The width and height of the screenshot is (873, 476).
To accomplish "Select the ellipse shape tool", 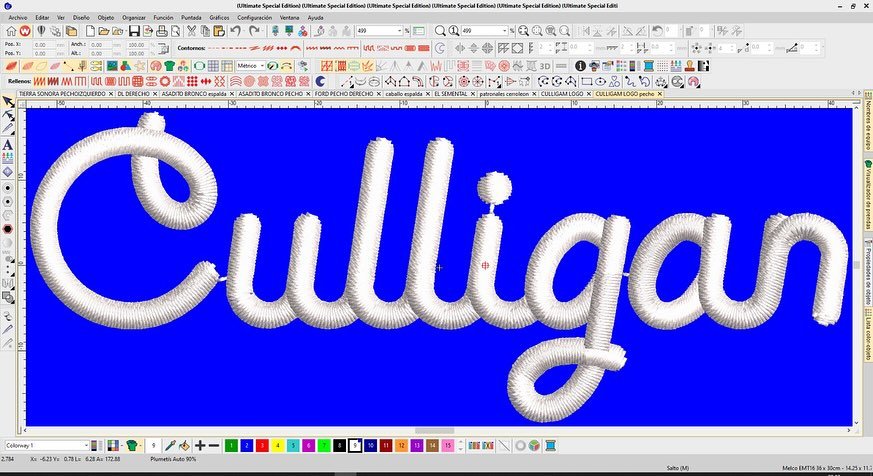I will coord(600,82).
